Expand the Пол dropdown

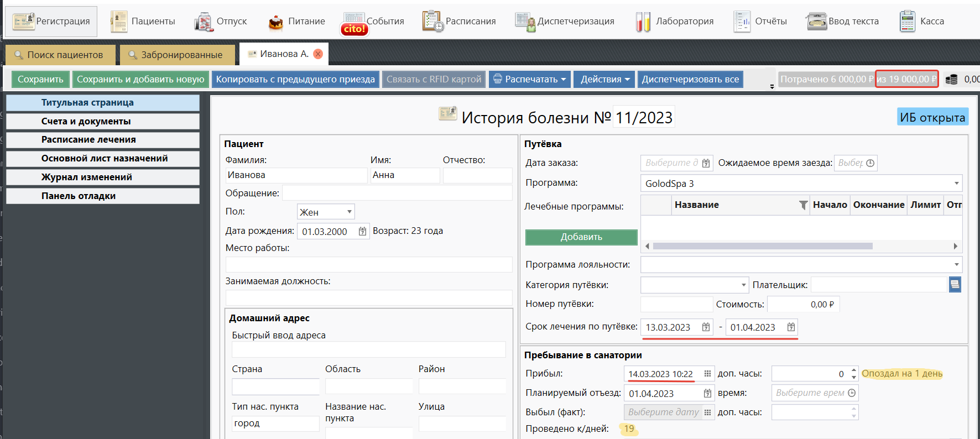[349, 212]
